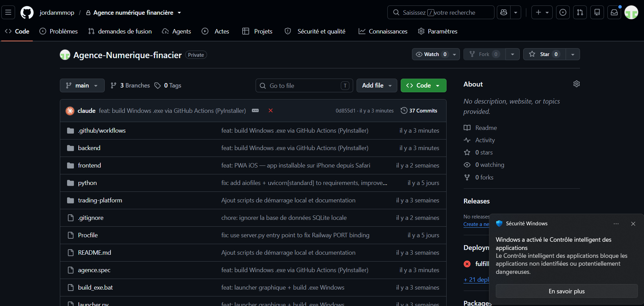Open the '0 stars' link
Image resolution: width=644 pixels, height=306 pixels.
click(x=478, y=152)
